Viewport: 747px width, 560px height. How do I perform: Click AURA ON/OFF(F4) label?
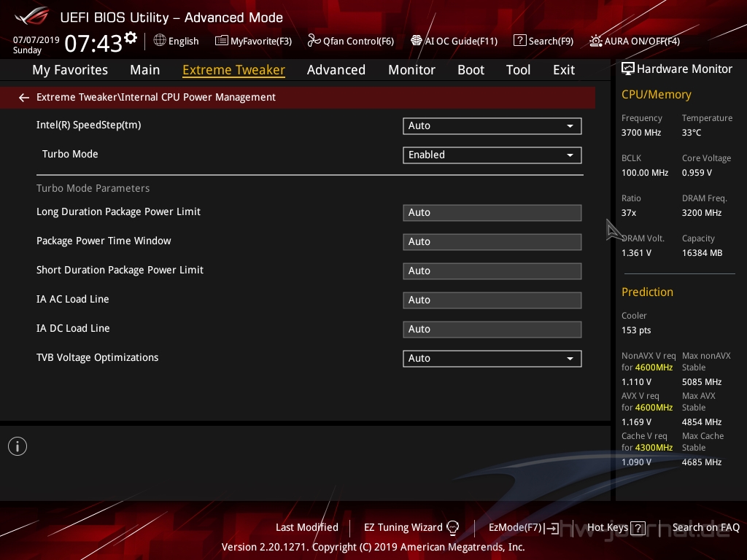[642, 41]
